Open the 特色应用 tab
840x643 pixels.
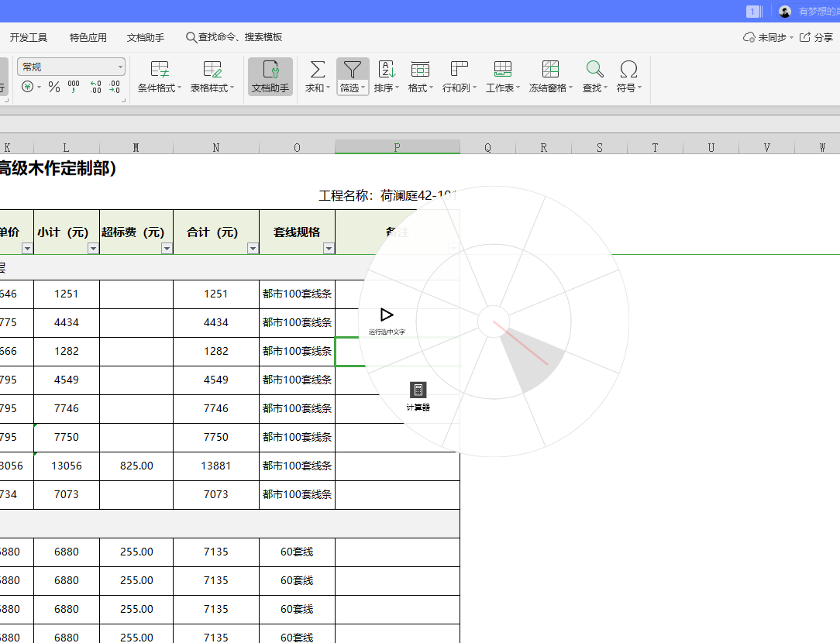pos(88,37)
